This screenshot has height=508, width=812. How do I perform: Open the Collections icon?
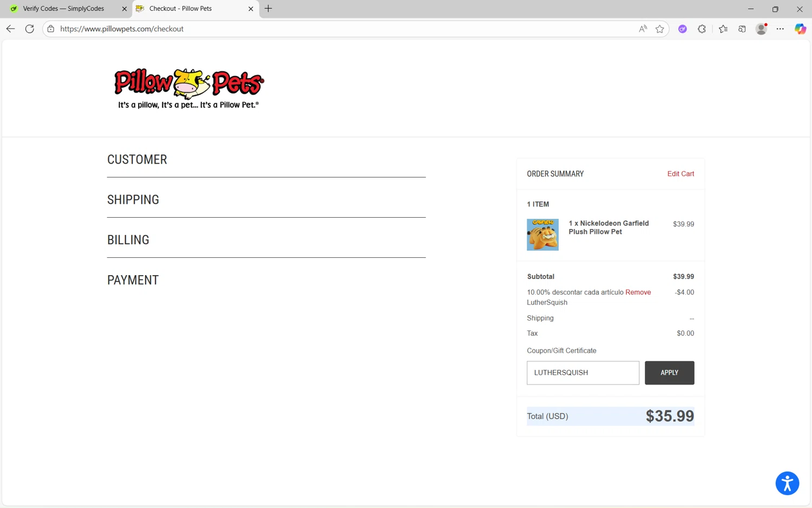[x=742, y=29]
